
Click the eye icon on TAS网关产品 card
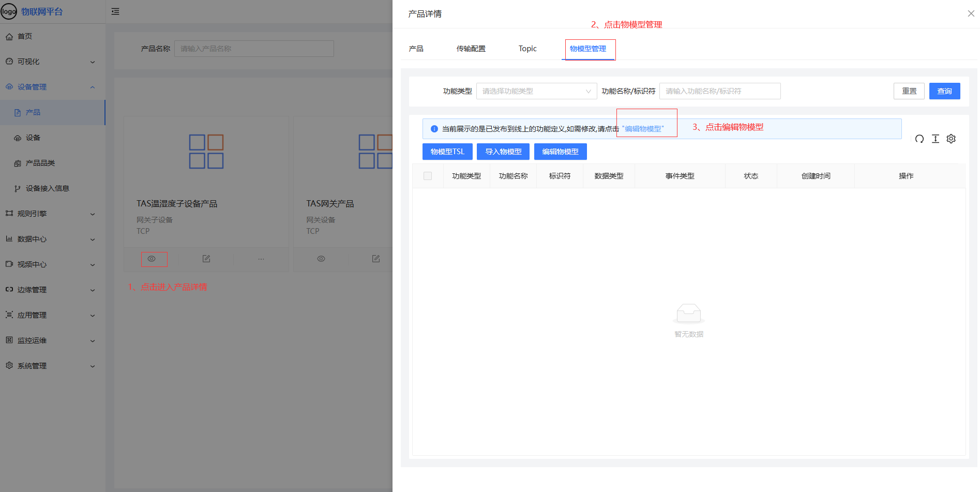pos(321,259)
